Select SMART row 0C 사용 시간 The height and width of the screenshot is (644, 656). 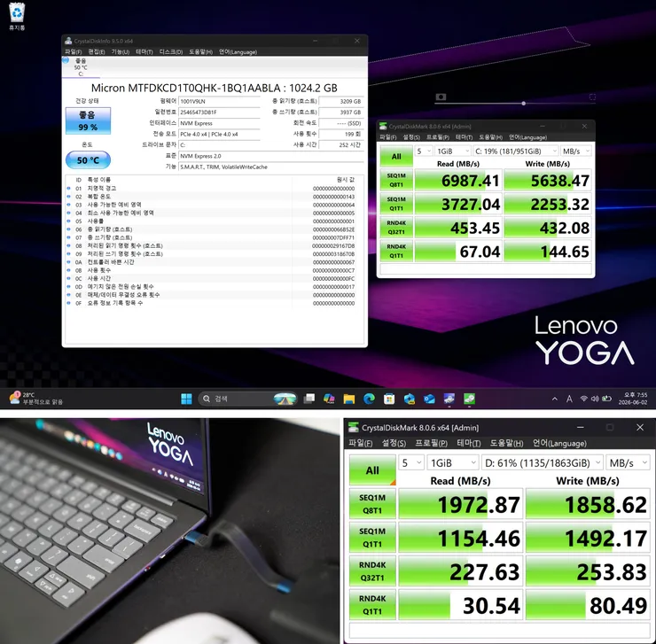[212, 278]
